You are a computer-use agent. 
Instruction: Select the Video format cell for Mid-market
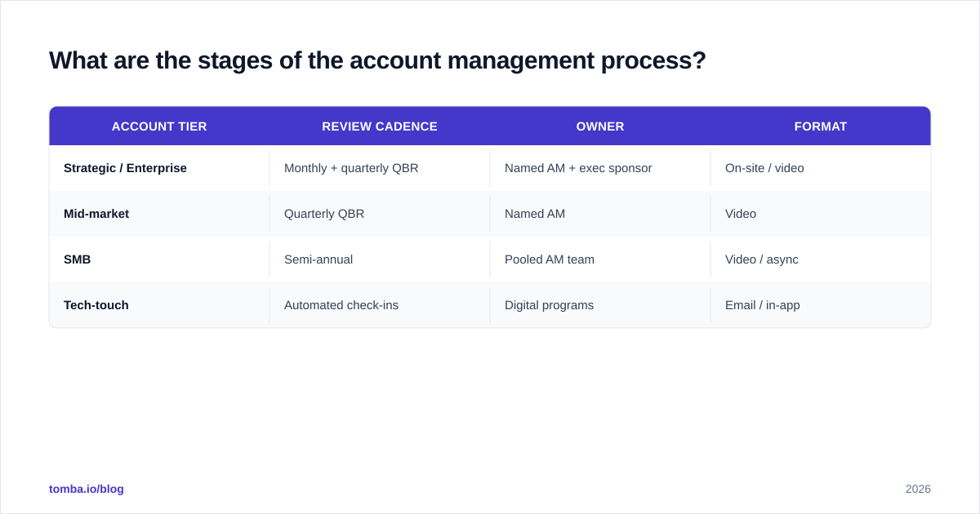coord(821,214)
